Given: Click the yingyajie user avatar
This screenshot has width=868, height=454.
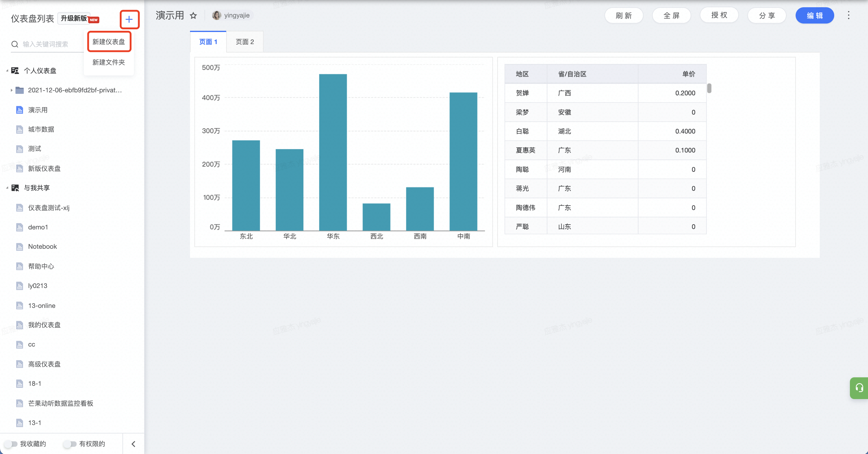Looking at the screenshot, I should click(217, 15).
